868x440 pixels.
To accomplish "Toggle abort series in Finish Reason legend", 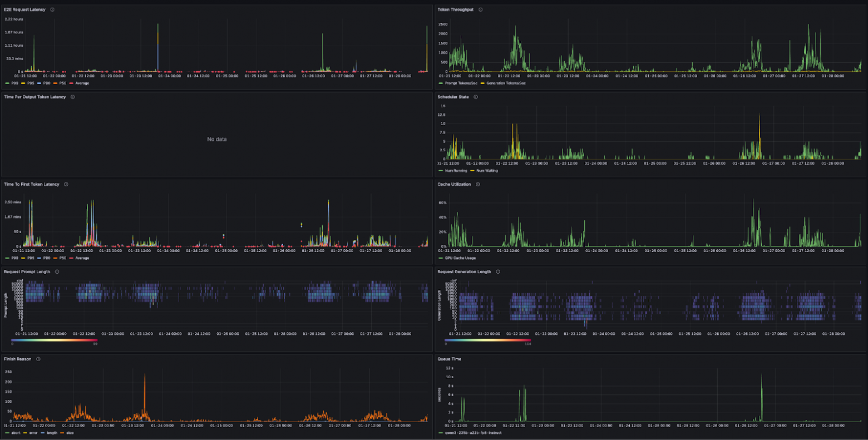I will 12,433.
